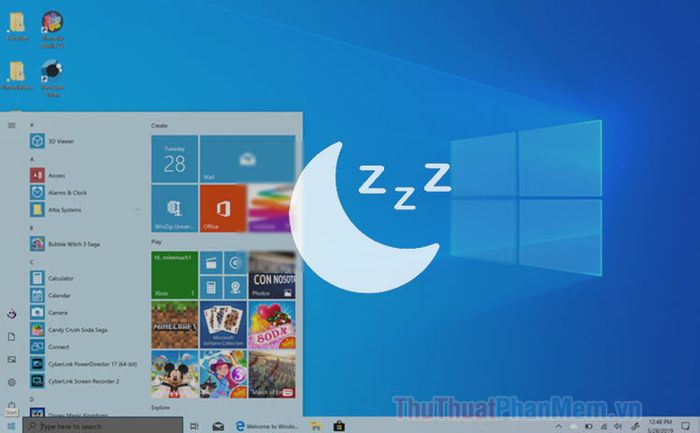Open the network tray icon
Viewport: 700px width, 433px height.
[x=604, y=426]
